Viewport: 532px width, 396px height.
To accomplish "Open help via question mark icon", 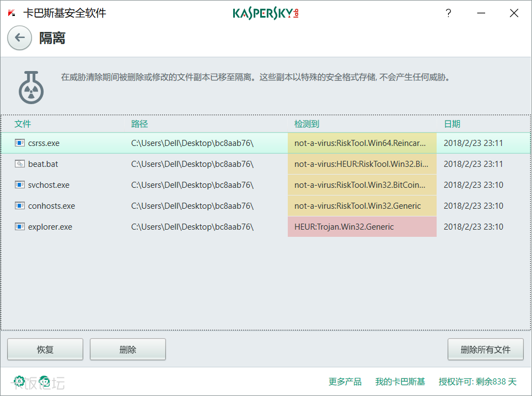I will 448,14.
